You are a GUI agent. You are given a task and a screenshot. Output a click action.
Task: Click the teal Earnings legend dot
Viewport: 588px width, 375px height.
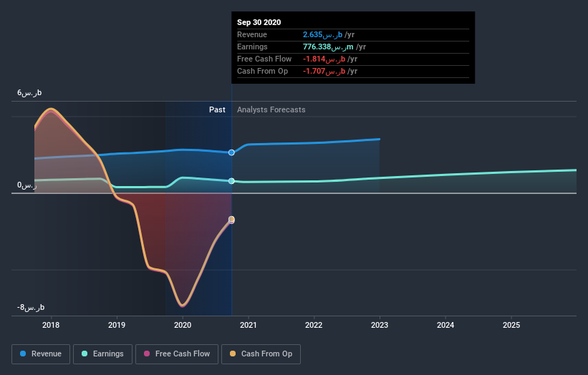pos(85,354)
